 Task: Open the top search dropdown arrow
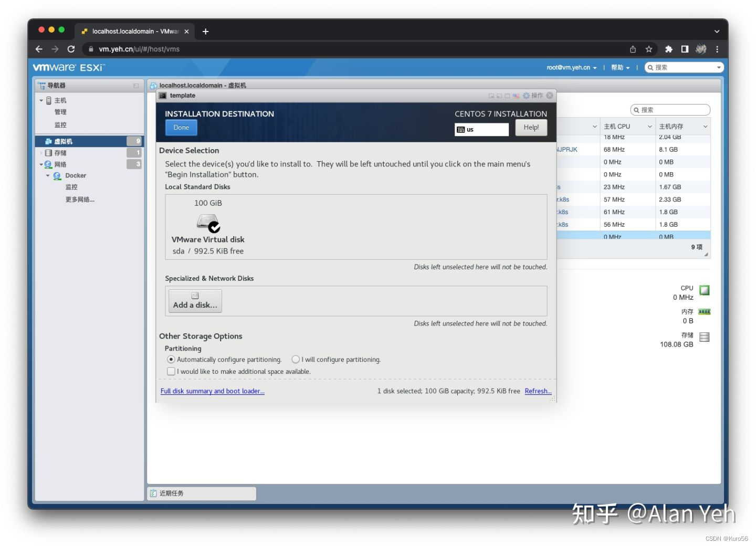719,68
